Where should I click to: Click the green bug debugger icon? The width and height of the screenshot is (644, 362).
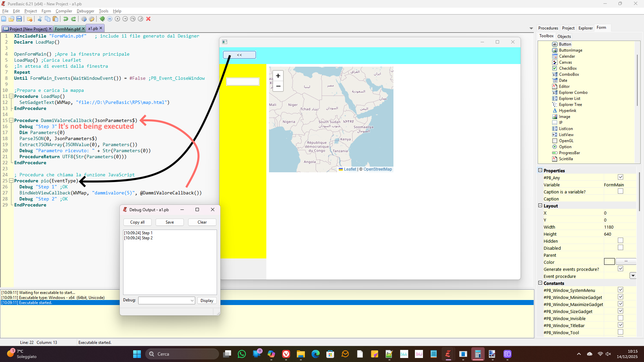102,19
